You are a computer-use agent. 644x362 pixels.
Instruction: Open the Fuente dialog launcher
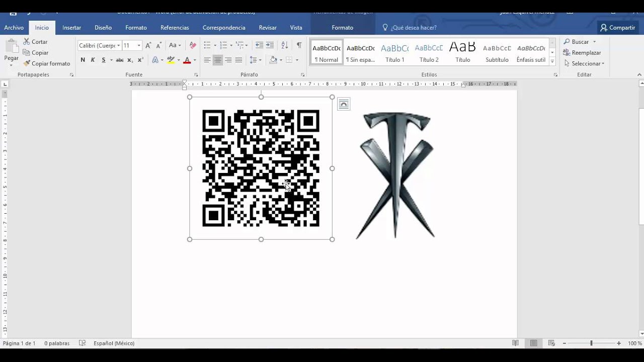coord(195,75)
